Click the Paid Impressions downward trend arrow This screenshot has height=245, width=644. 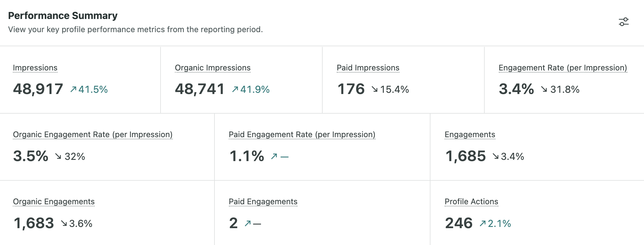(x=374, y=89)
